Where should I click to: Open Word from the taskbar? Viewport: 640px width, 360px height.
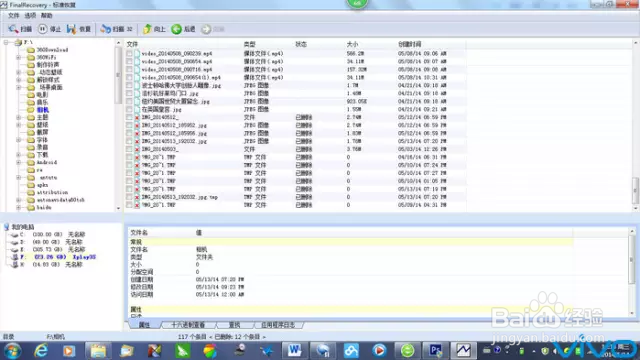tap(294, 351)
